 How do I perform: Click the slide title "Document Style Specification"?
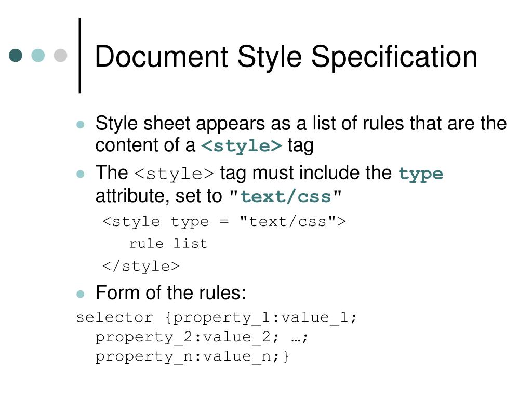tap(286, 57)
